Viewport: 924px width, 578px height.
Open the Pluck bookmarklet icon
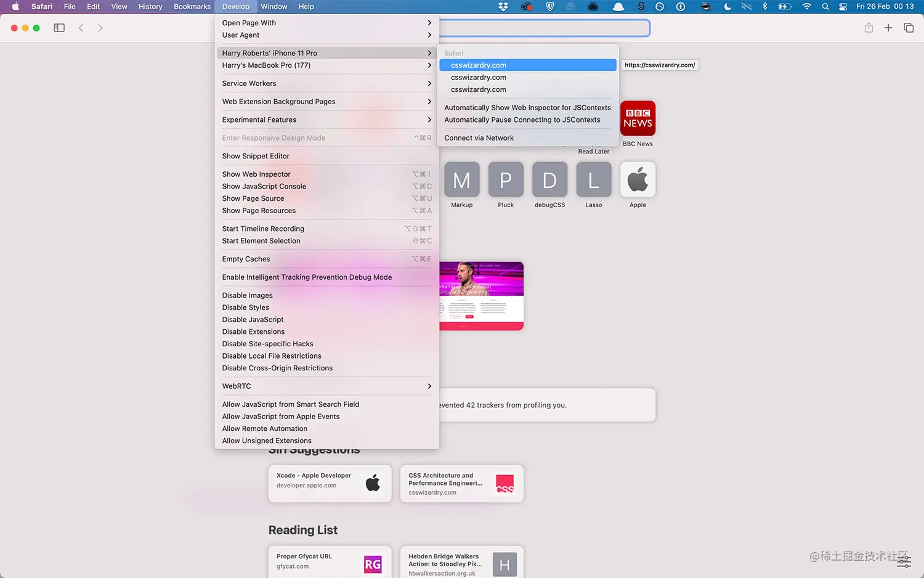[506, 179]
